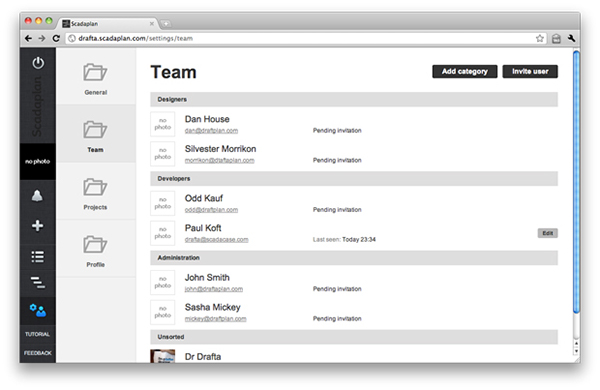The image size is (600, 390).
Task: Click the browser address bar
Action: pyautogui.click(x=300, y=38)
